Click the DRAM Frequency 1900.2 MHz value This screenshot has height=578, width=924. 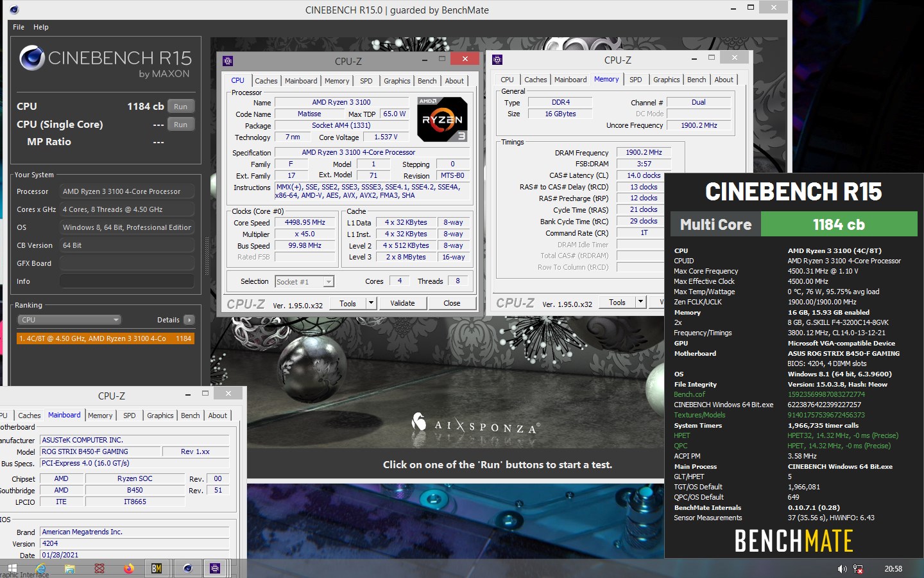pos(644,153)
